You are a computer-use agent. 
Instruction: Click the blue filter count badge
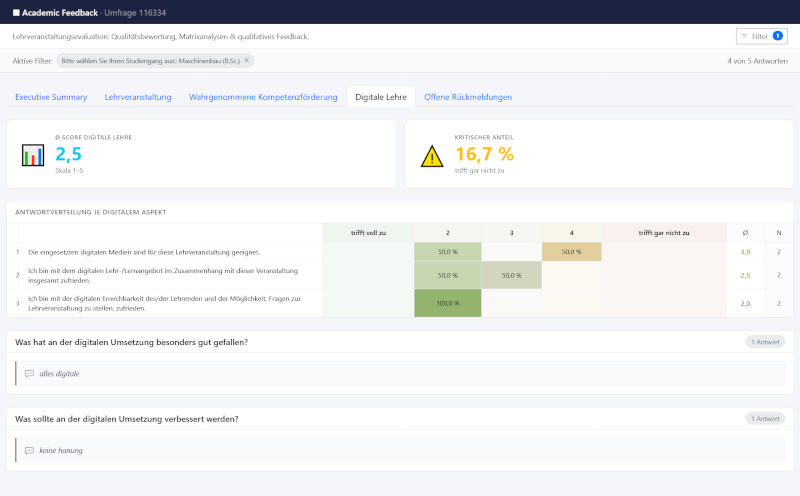click(778, 36)
